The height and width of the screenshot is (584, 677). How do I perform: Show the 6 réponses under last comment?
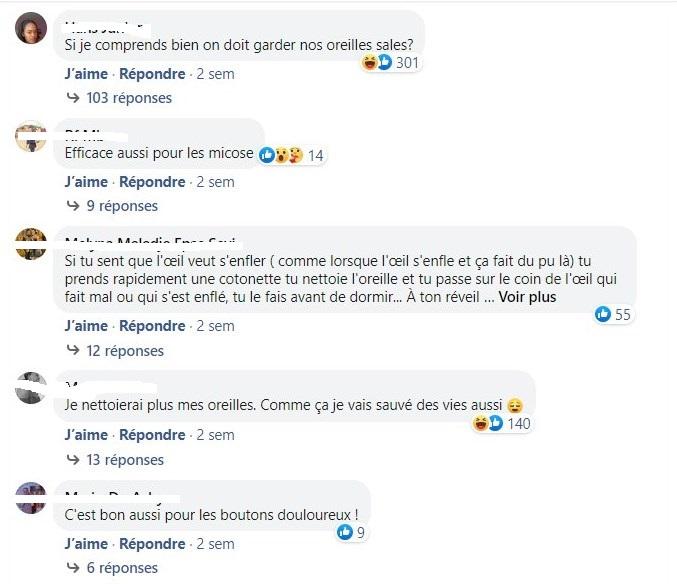coord(112,568)
